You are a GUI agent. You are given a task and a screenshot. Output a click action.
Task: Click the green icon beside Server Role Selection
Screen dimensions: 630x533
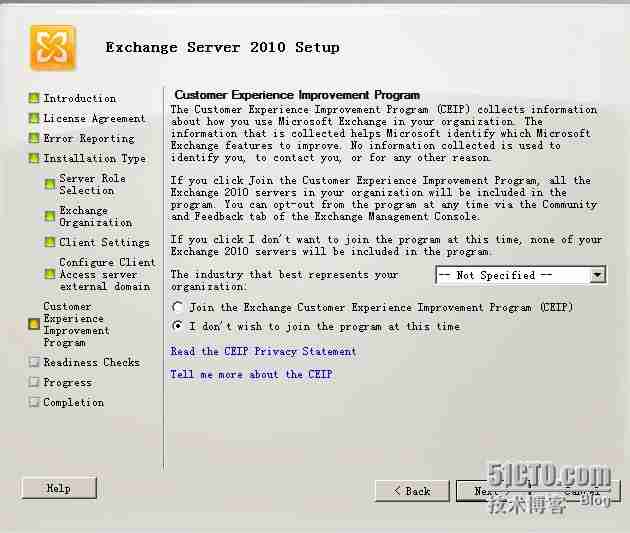(49, 184)
